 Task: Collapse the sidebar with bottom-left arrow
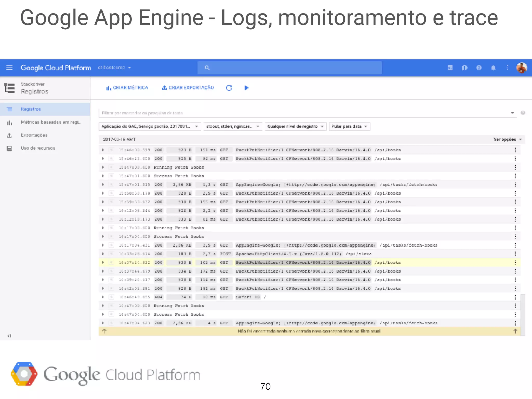pos(9,336)
